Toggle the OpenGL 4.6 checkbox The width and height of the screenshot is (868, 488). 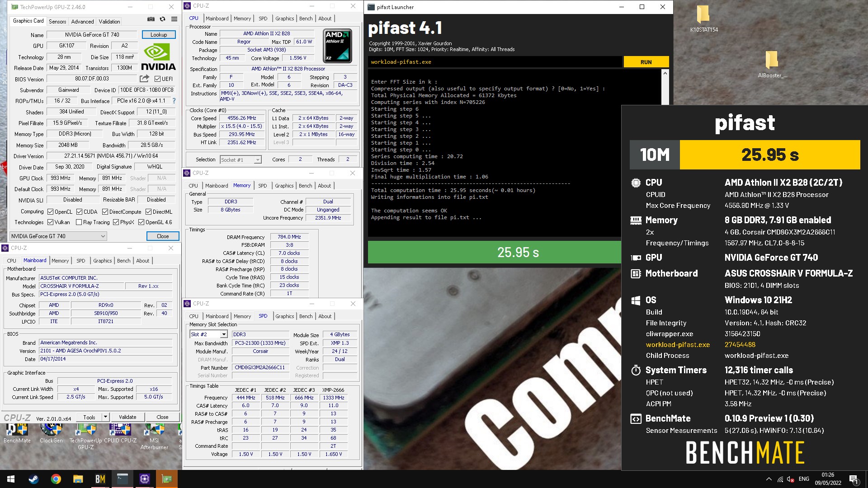tap(142, 222)
